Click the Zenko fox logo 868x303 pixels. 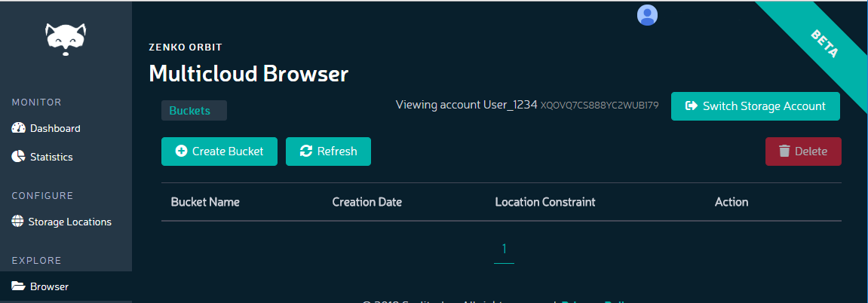(x=66, y=39)
